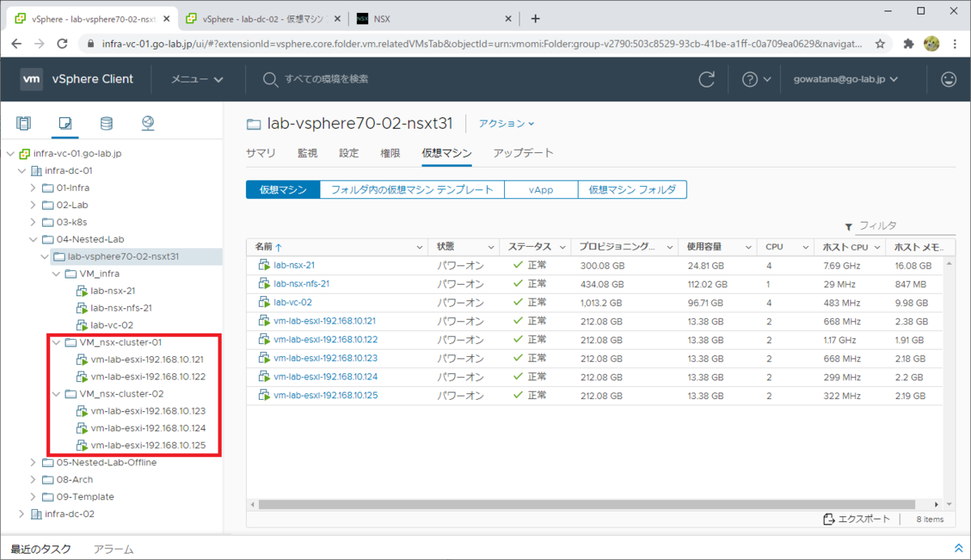Switch to the 設定 tab
The image size is (971, 560).
349,153
